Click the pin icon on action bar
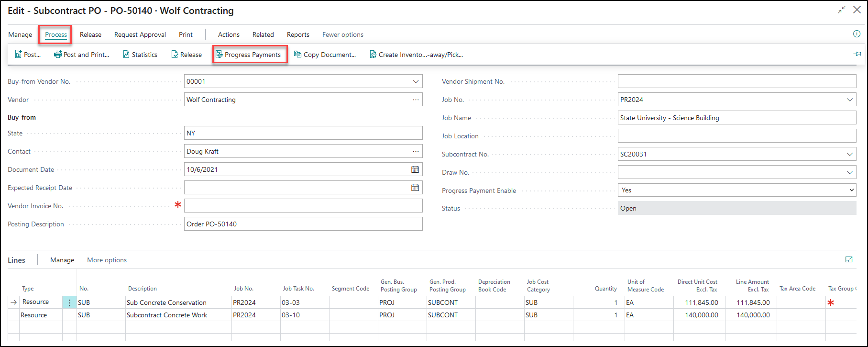 (x=857, y=54)
